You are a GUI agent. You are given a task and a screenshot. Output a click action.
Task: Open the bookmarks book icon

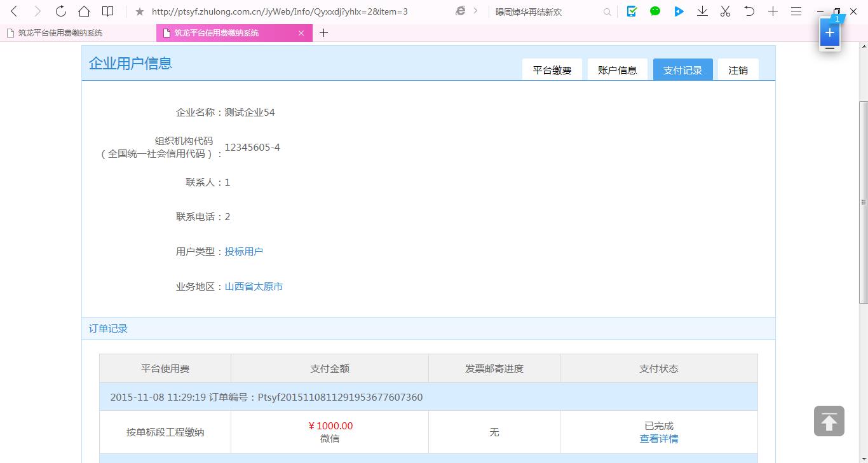click(108, 11)
